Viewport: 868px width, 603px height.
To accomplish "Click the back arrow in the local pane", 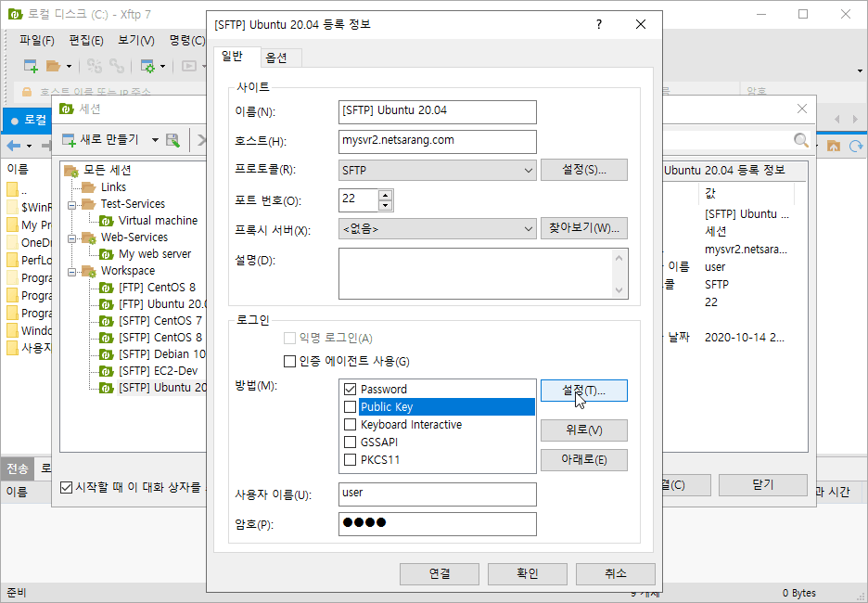I will [x=14, y=146].
